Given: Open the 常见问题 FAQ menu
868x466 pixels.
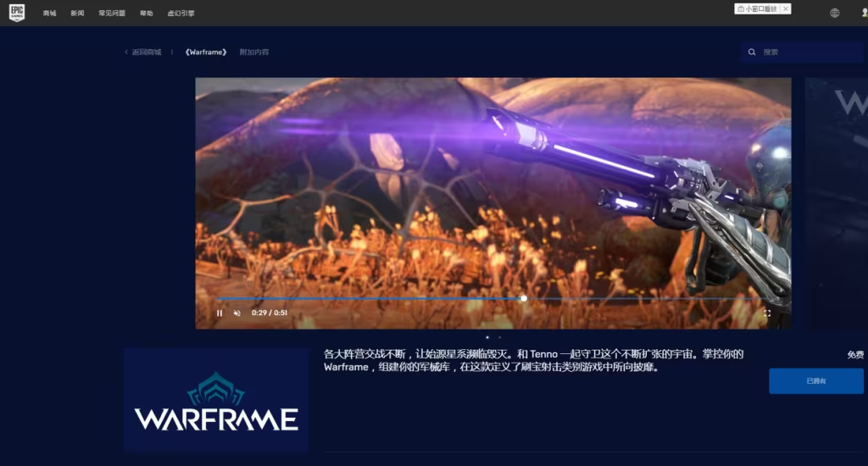Looking at the screenshot, I should pyautogui.click(x=112, y=14).
